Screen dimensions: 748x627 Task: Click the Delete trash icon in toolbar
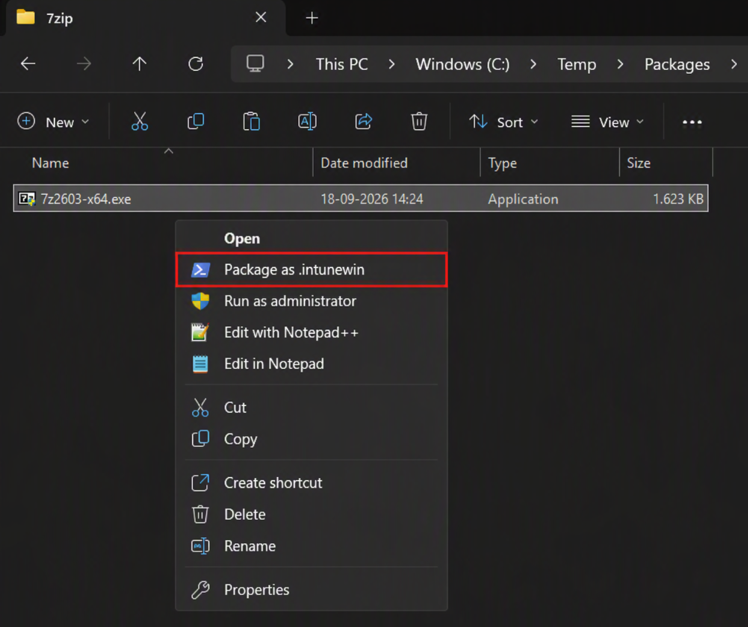(419, 122)
